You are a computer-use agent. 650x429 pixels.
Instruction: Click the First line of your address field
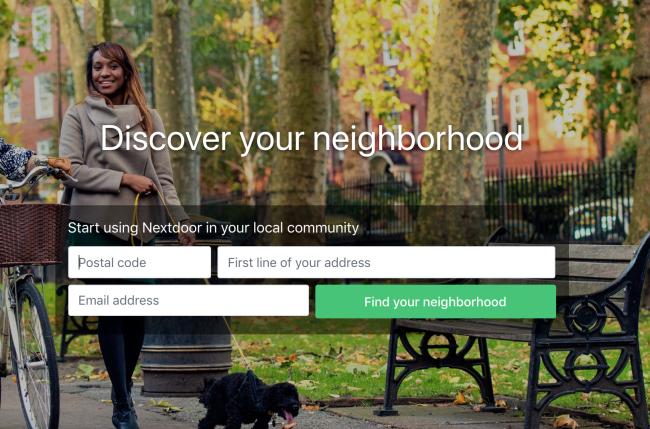(x=386, y=262)
